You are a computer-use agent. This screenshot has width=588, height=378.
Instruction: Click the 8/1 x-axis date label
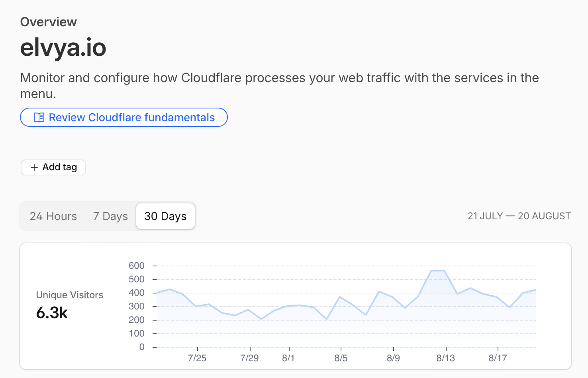tap(288, 358)
